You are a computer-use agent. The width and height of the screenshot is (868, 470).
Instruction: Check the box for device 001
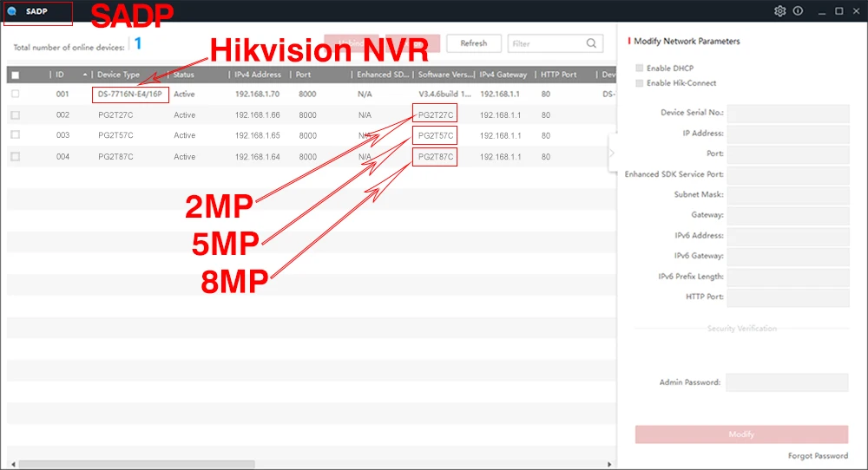pos(15,94)
